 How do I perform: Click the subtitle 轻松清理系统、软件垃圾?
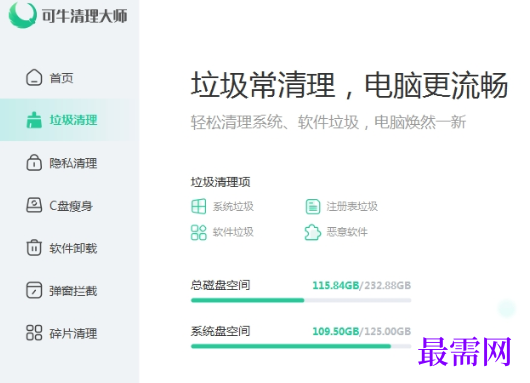[x=275, y=122]
